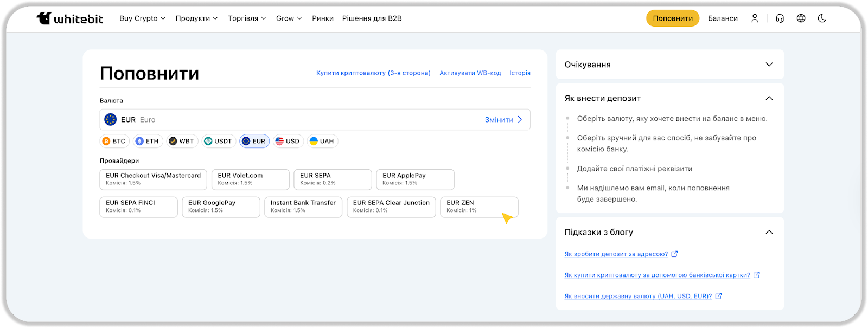The image size is (868, 328).
Task: Click the WhiteBIT logo
Action: click(69, 18)
